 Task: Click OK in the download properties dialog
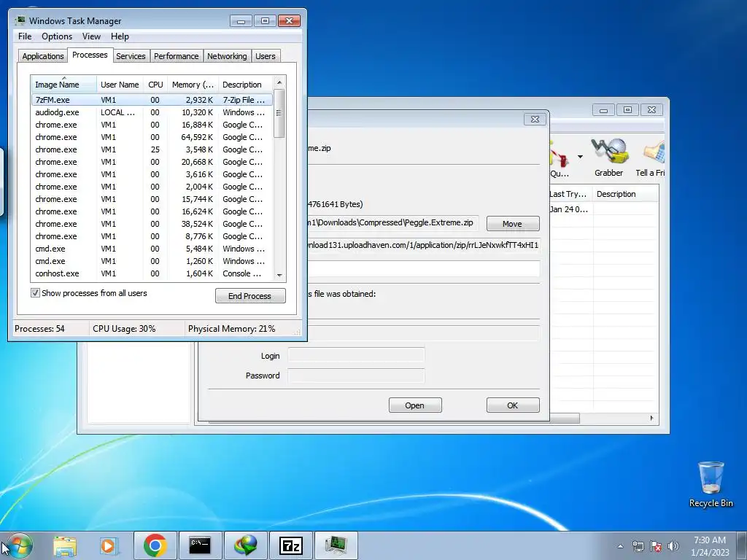[513, 405]
